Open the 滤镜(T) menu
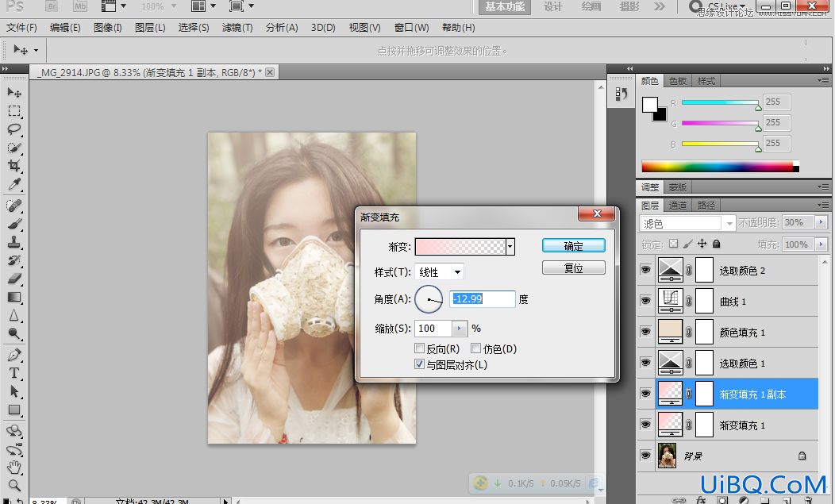835x504 pixels. [x=237, y=27]
